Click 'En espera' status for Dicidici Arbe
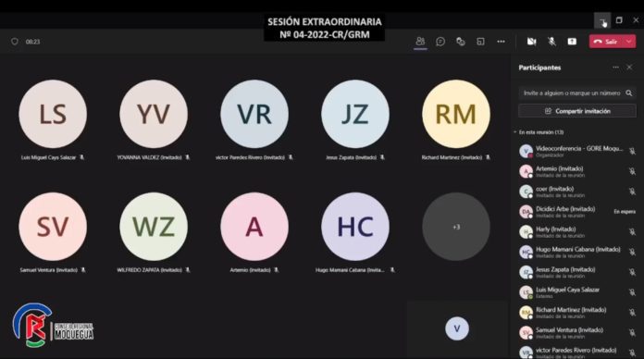644x359 pixels. (625, 212)
